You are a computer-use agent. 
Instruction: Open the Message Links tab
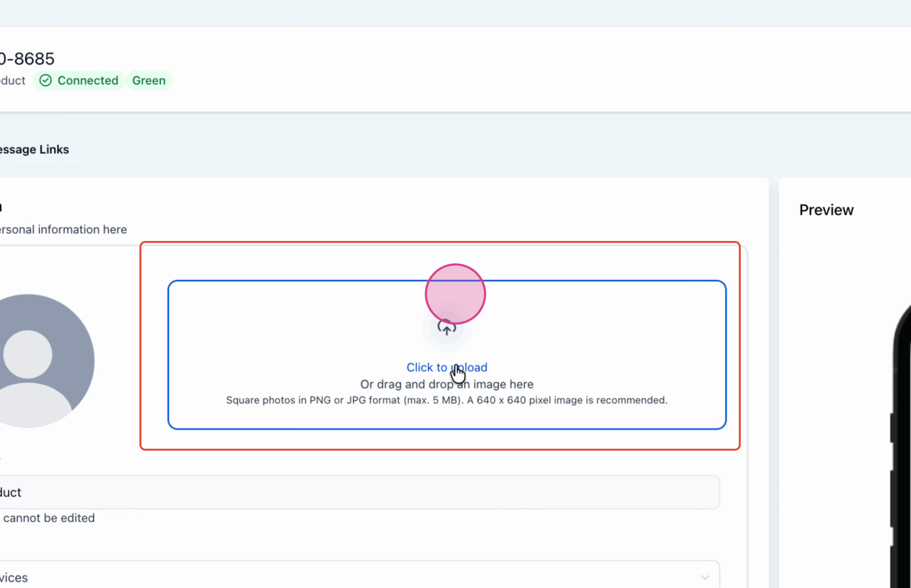(x=34, y=149)
